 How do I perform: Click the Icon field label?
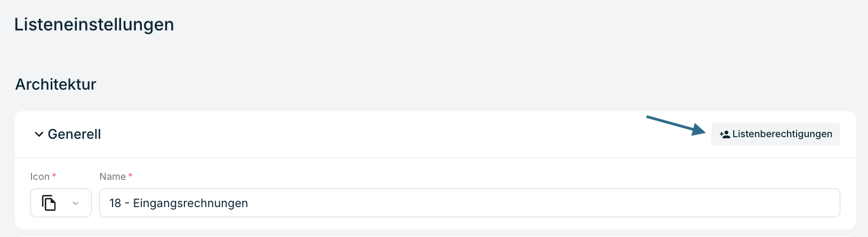click(x=40, y=177)
